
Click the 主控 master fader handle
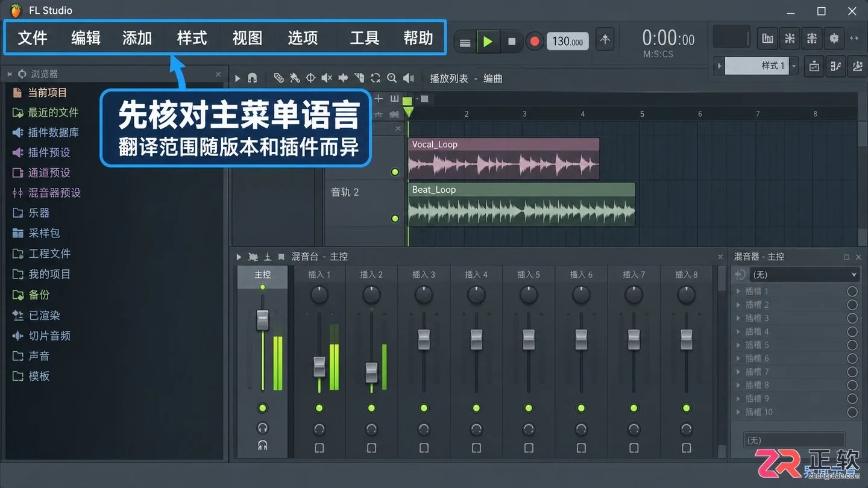click(262, 321)
